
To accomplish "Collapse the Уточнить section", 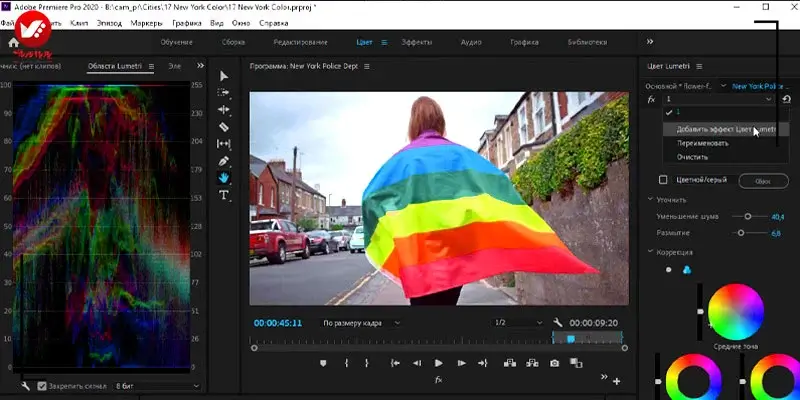I will click(x=651, y=199).
